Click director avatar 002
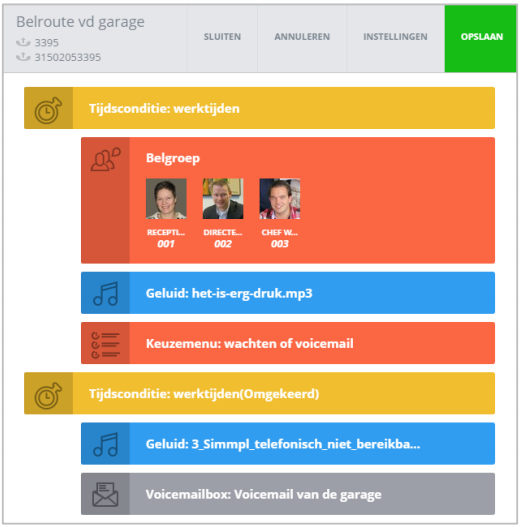Screen dimensions: 521x527 223,199
